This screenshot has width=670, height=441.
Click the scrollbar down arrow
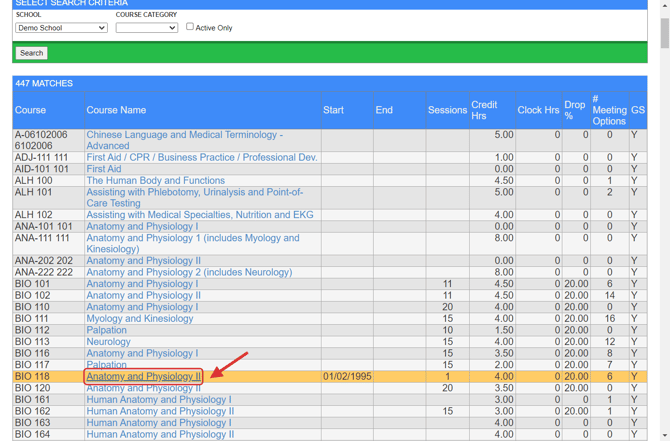coord(665,436)
